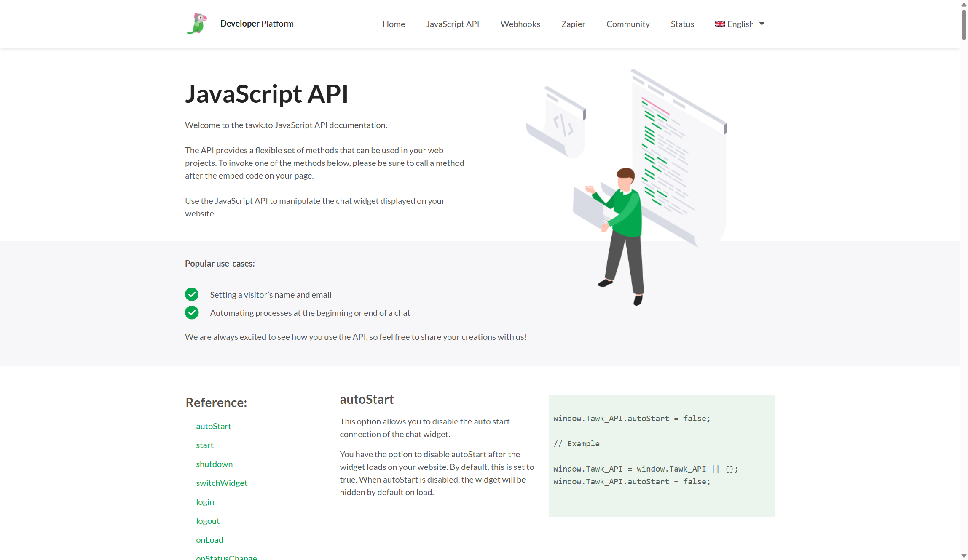Click the autoStart section heading
The height and width of the screenshot is (560, 968).
coord(367,399)
